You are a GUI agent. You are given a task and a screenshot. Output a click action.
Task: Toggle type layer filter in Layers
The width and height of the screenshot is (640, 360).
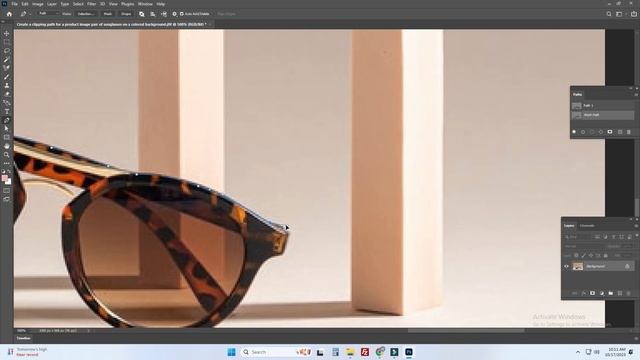coord(613,237)
